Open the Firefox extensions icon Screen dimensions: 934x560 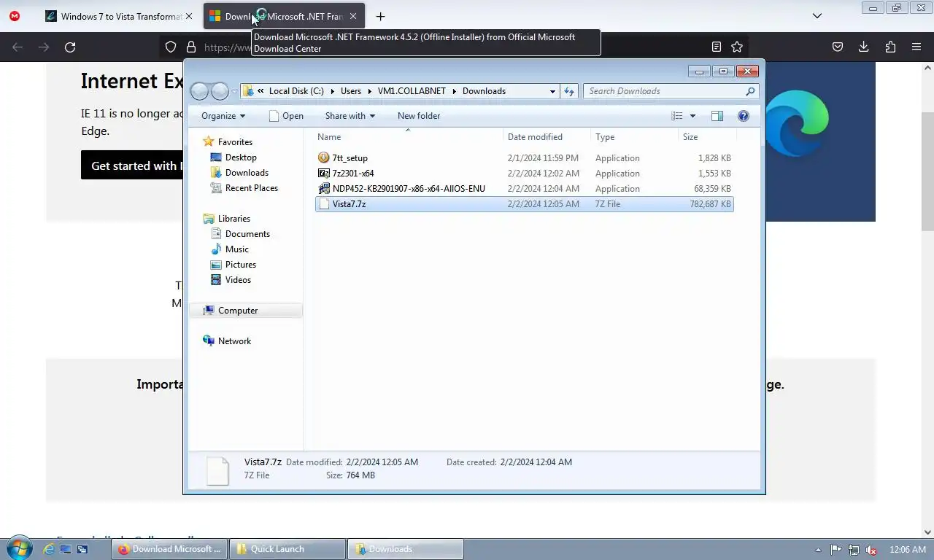(x=890, y=47)
